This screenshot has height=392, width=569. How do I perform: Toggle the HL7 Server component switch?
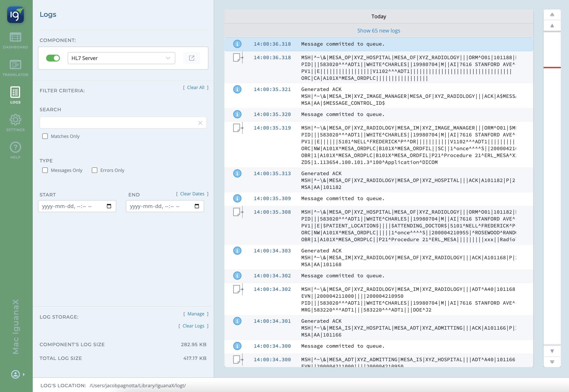(x=53, y=58)
